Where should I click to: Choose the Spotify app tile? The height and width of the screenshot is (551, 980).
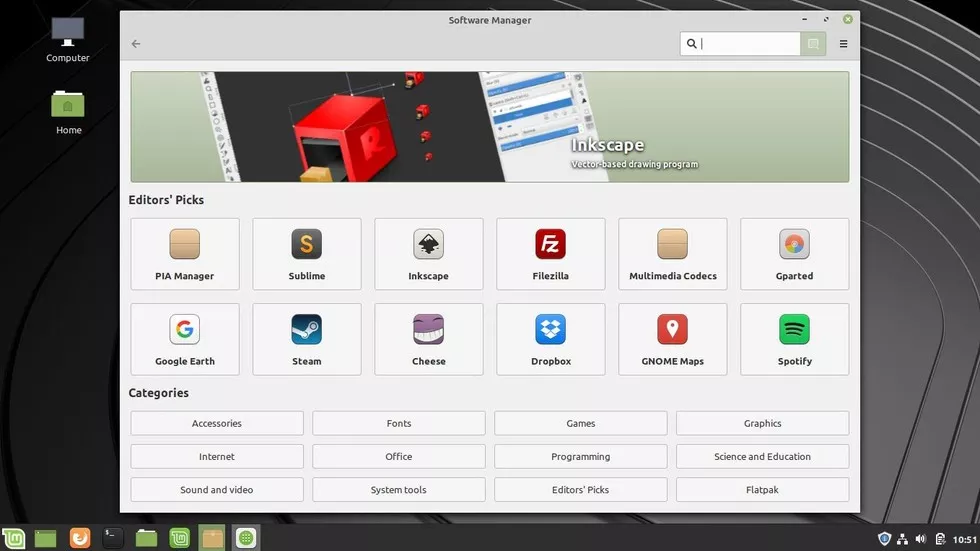(x=794, y=339)
